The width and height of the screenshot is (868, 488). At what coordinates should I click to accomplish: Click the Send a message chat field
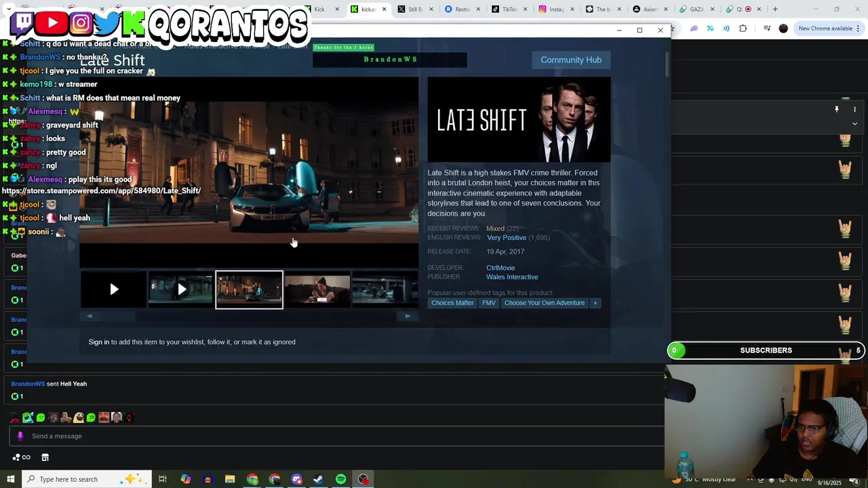(x=337, y=436)
